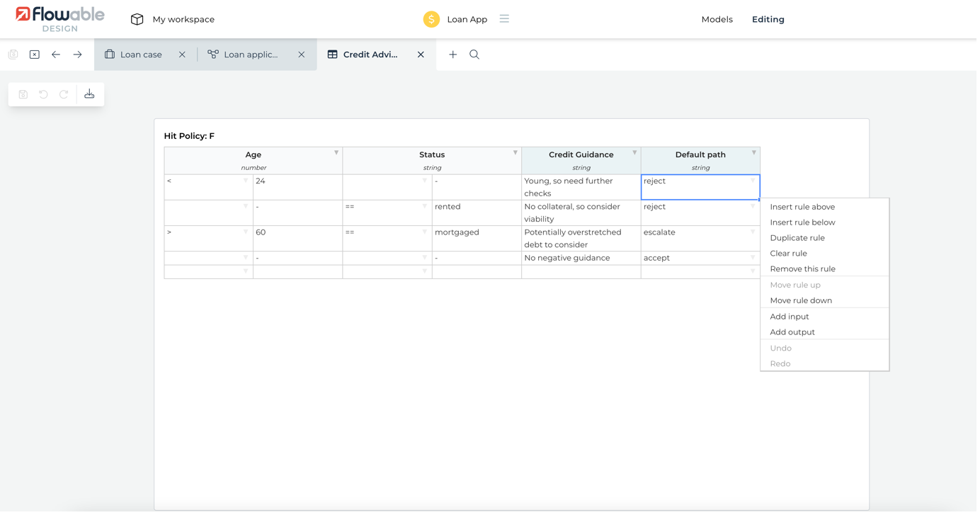Open the Credit Guidance column dropdown arrow
980x515 pixels.
point(634,153)
